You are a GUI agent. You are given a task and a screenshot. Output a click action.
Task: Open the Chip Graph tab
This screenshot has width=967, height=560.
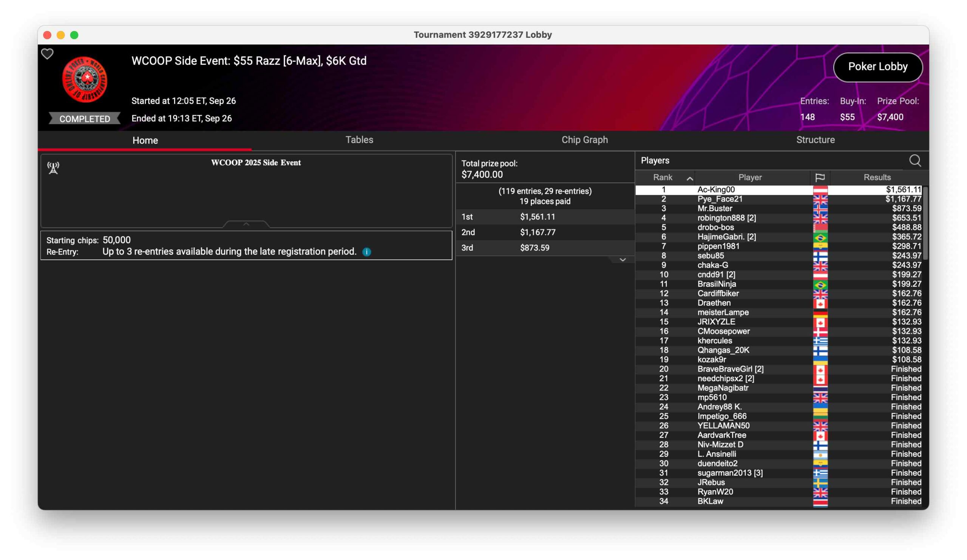[584, 140]
